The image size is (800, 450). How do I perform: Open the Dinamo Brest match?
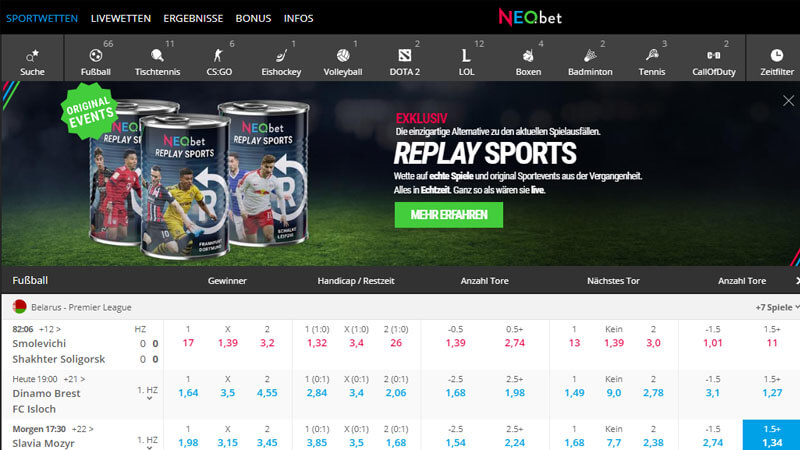coord(46,393)
